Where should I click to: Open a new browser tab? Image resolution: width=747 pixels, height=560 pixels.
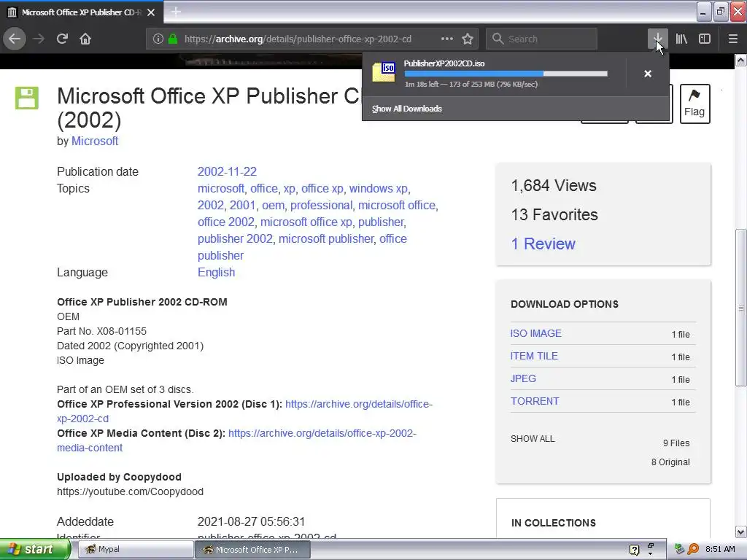(x=176, y=12)
